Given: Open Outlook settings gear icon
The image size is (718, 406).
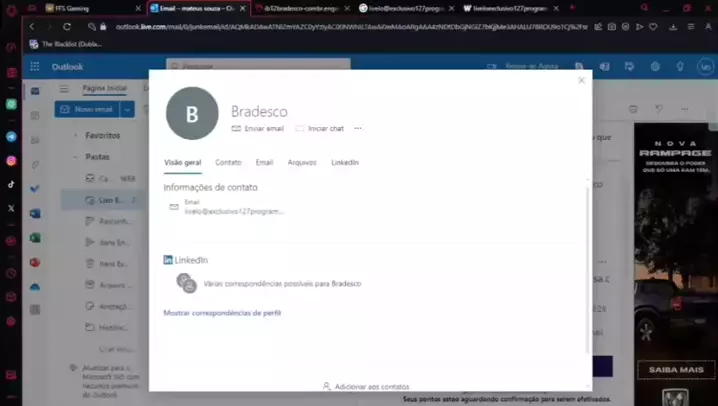Looking at the screenshot, I should pos(656,67).
